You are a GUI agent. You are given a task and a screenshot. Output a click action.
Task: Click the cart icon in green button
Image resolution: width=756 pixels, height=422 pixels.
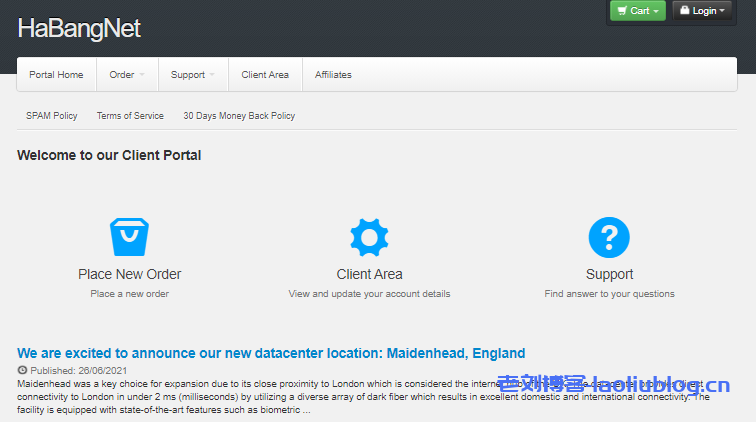[x=622, y=11]
